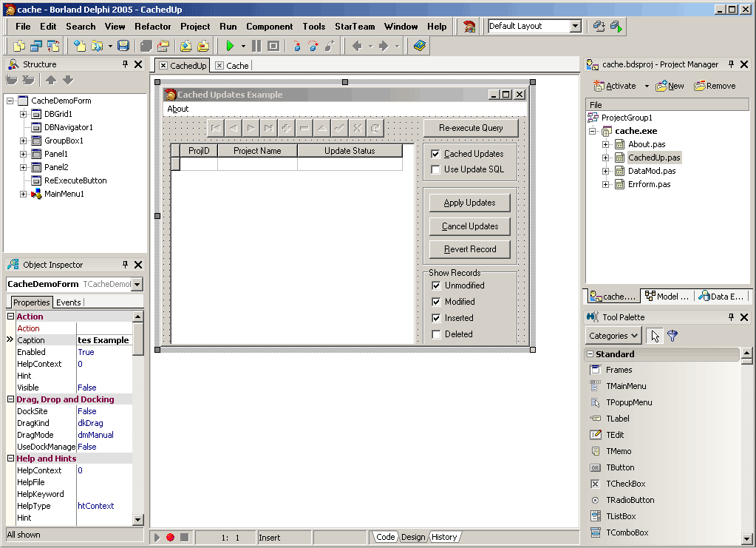Image resolution: width=756 pixels, height=548 pixels.
Task: Click the red record macro button
Action: pyautogui.click(x=170, y=538)
